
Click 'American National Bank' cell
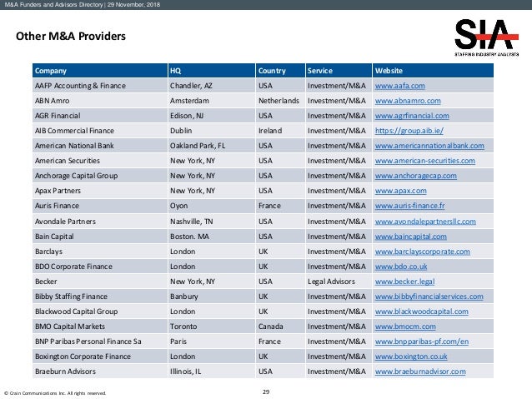point(100,146)
